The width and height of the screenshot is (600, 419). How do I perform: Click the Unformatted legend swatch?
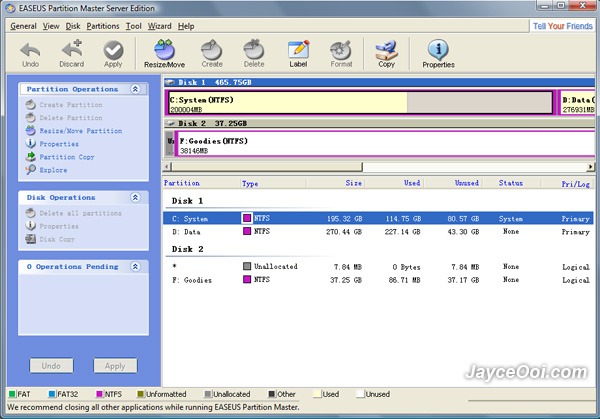140,394
